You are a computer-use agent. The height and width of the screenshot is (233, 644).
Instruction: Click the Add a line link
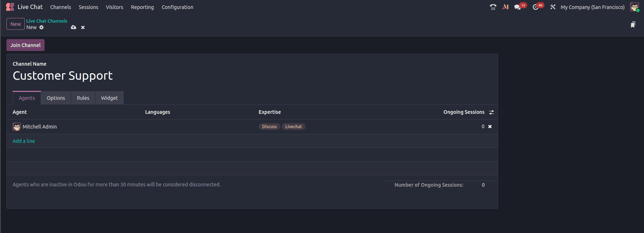(x=24, y=141)
